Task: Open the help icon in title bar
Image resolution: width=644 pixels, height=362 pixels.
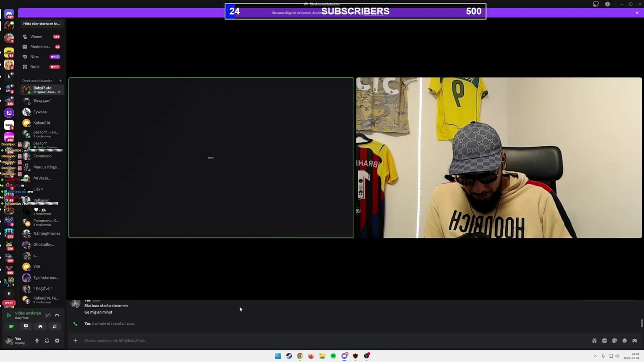Action: (607, 4)
